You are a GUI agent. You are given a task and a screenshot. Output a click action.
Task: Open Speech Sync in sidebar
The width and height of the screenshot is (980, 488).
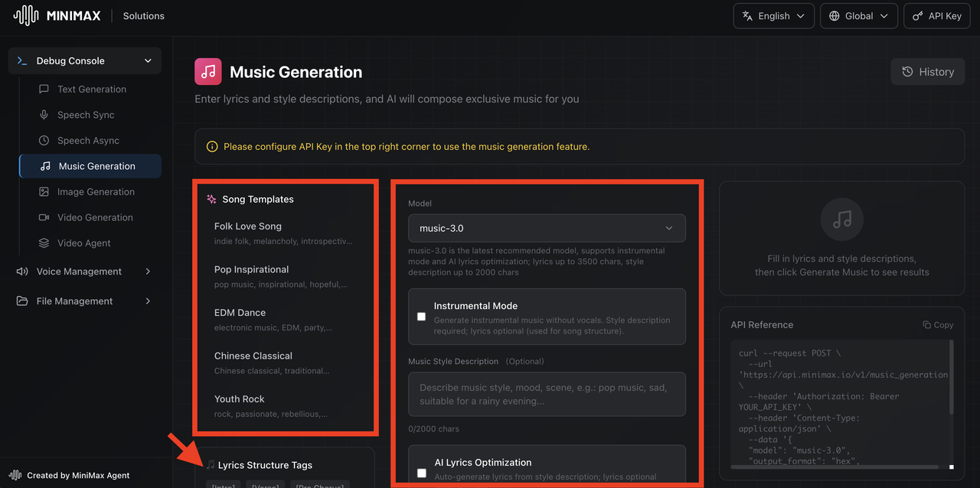(x=90, y=115)
